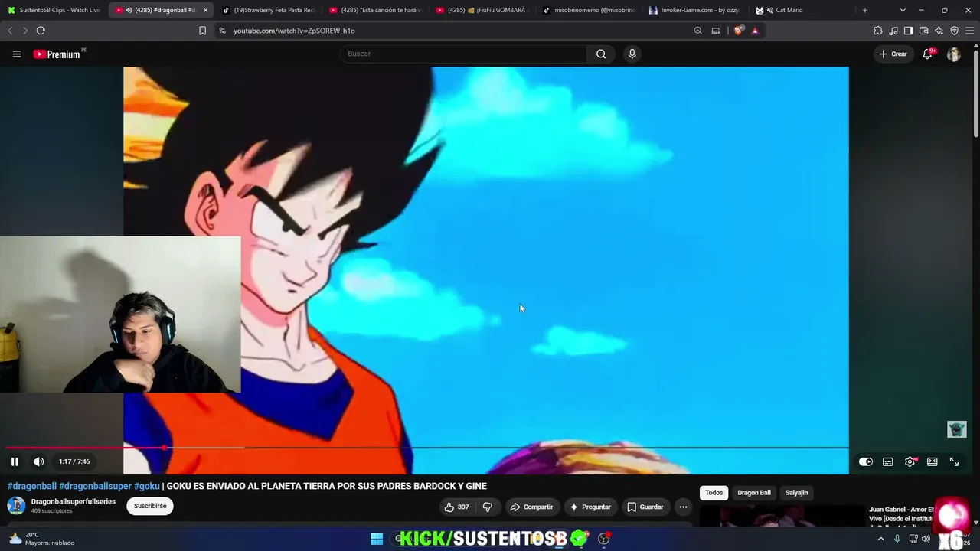Viewport: 980px width, 551px height.
Task: Open the Windows Start menu
Action: tap(377, 539)
